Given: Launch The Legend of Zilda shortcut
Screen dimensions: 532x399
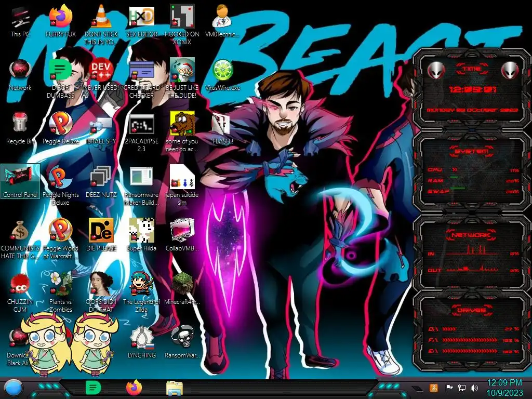Looking at the screenshot, I should point(142,292).
